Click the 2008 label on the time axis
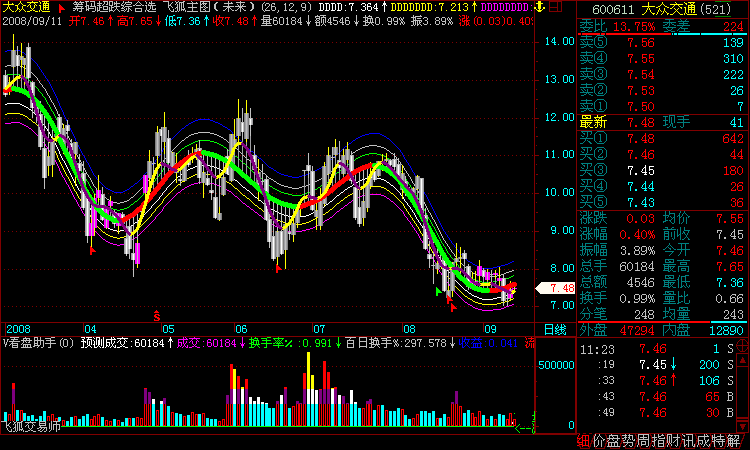The width and height of the screenshot is (750, 450). [18, 329]
